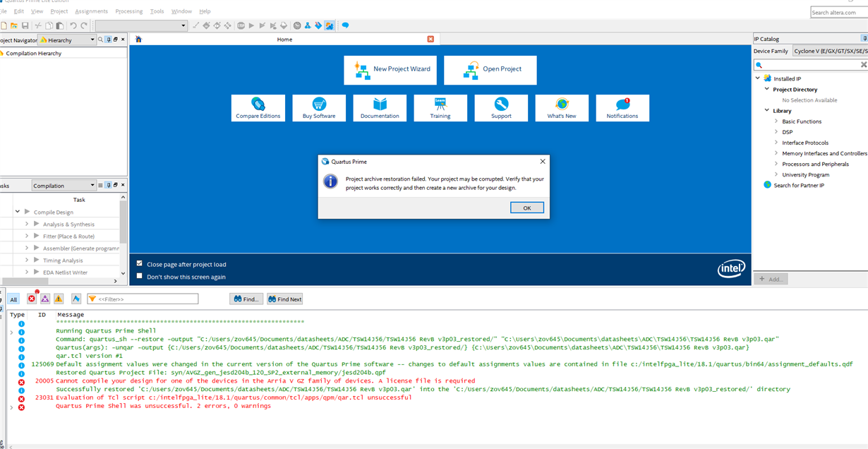This screenshot has height=449, width=868.
Task: Open the Timing Analyzer clock icon
Action: 297,25
